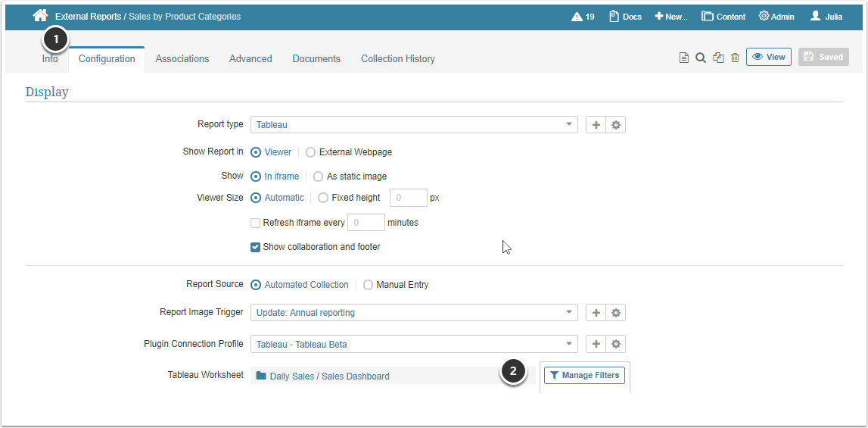
Task: Open the alerts warning icon
Action: pyautogui.click(x=577, y=17)
